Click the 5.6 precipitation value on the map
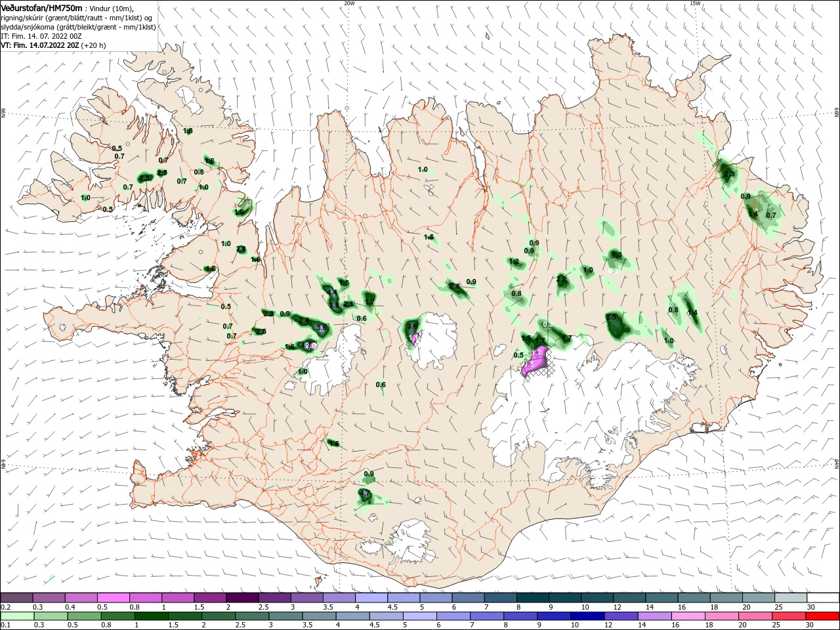Screen dimensions: 840x630 coord(322,327)
